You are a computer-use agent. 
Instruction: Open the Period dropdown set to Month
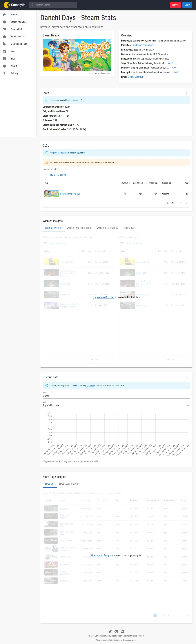tap(116, 396)
